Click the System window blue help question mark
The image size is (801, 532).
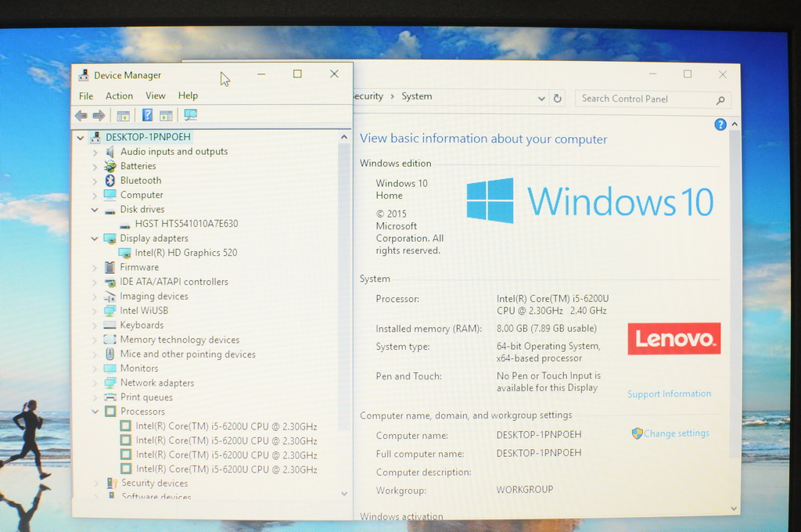click(x=720, y=124)
